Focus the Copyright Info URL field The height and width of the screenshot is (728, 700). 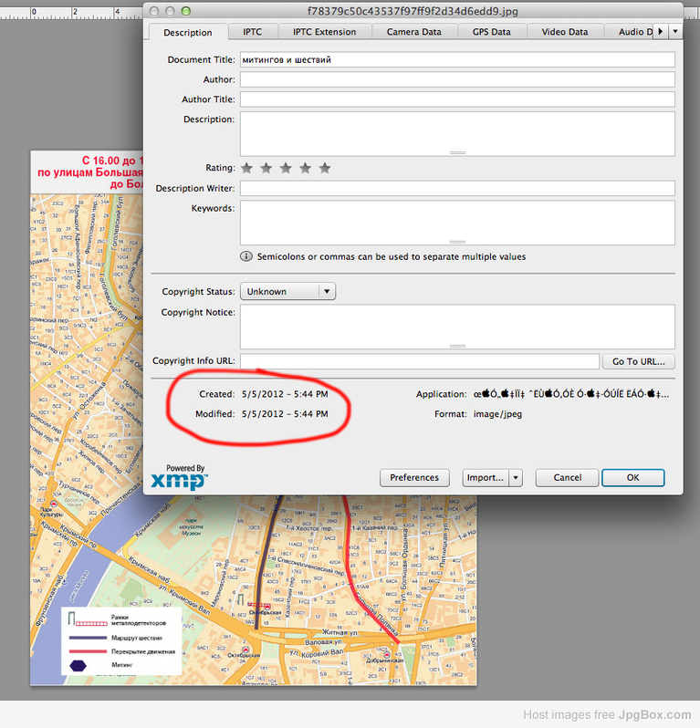(419, 361)
